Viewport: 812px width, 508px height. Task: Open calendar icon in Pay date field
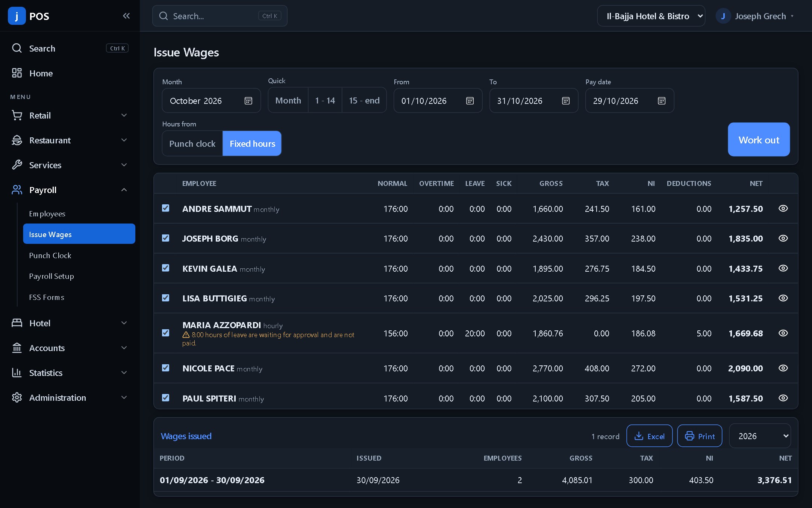(662, 101)
